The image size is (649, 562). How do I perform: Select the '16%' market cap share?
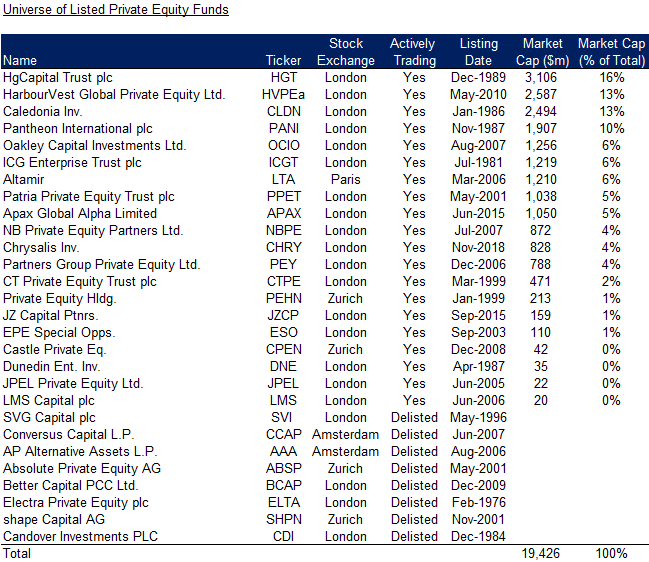point(612,78)
